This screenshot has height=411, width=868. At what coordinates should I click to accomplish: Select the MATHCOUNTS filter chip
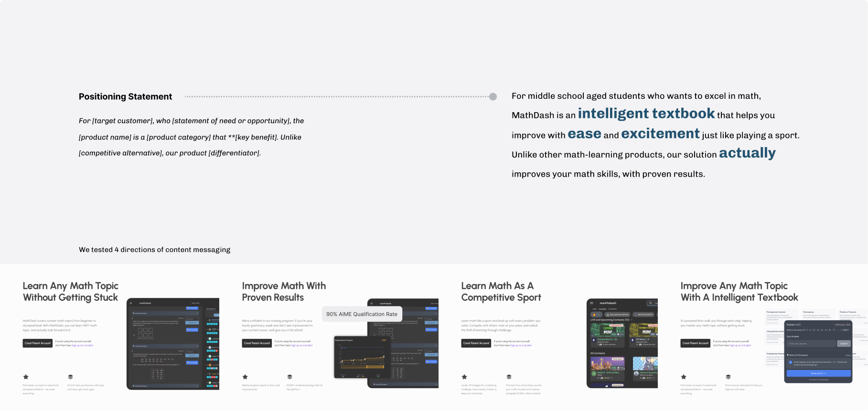(643, 315)
